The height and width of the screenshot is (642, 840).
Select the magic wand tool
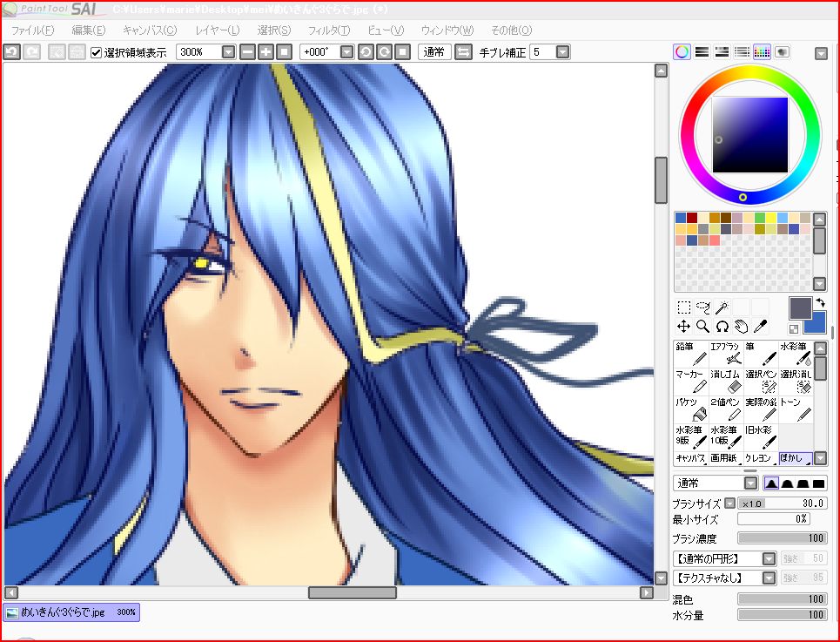point(722,307)
